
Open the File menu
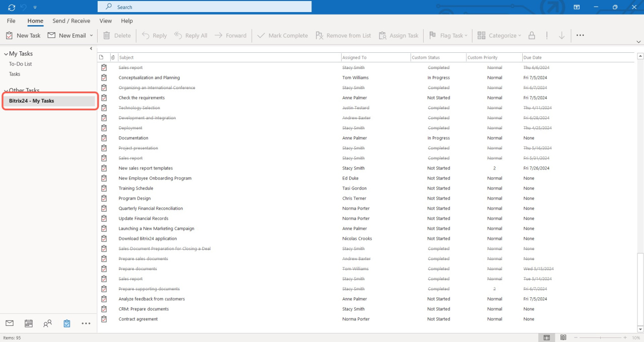click(x=11, y=21)
